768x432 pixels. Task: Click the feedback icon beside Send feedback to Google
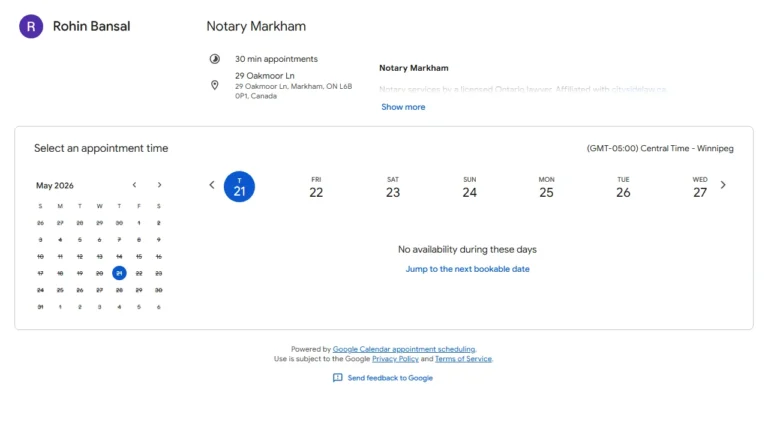pyautogui.click(x=337, y=378)
